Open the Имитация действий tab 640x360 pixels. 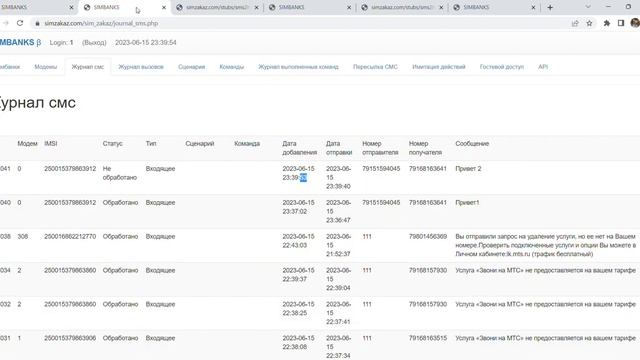click(439, 67)
